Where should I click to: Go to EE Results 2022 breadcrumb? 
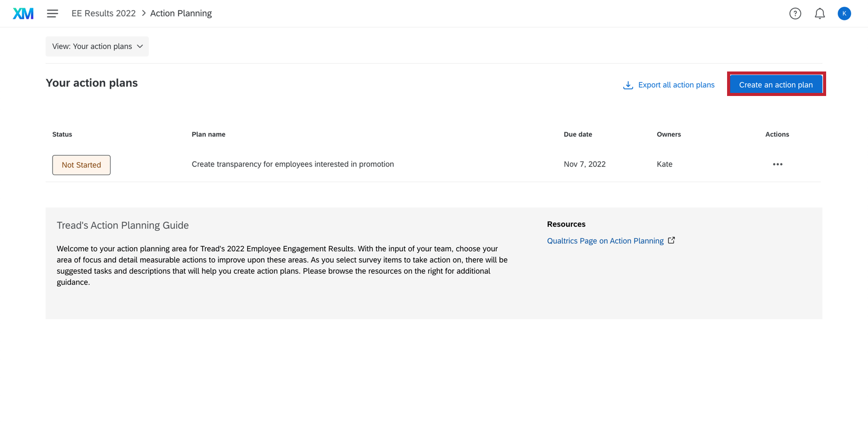(104, 13)
